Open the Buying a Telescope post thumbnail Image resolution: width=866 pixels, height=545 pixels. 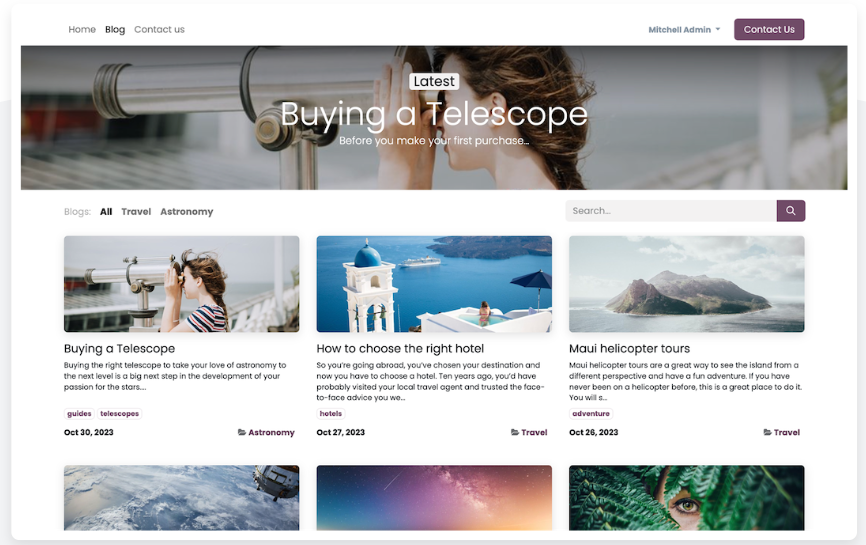pyautogui.click(x=181, y=284)
